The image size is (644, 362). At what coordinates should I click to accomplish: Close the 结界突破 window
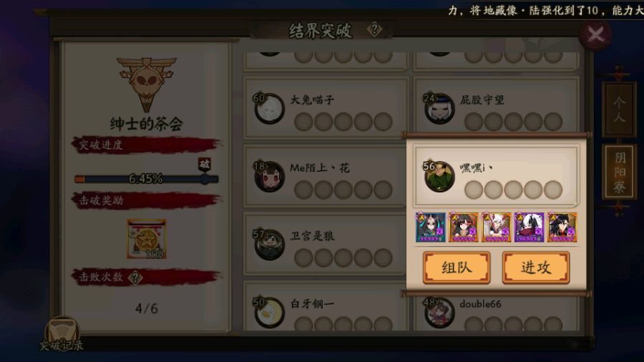(x=595, y=34)
